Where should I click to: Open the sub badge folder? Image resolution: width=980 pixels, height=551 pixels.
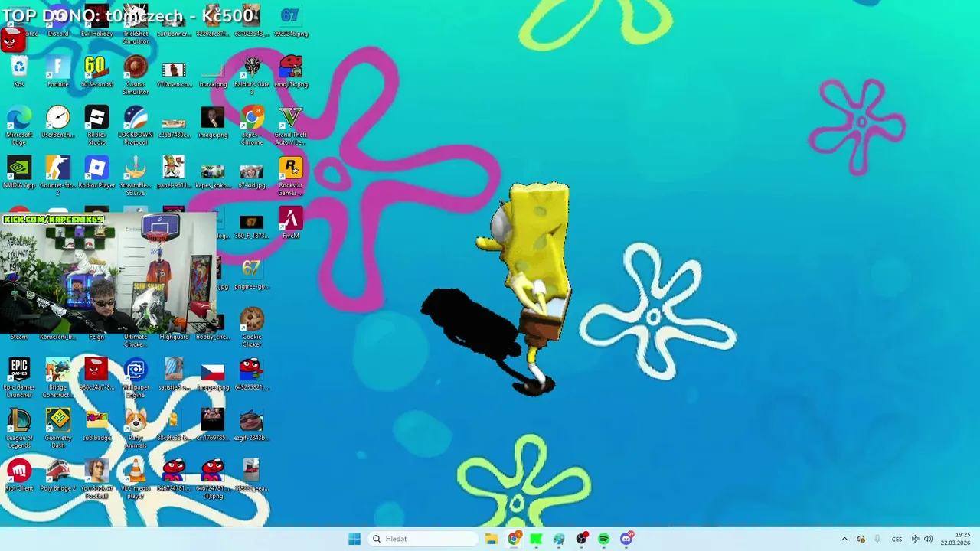pos(96,425)
